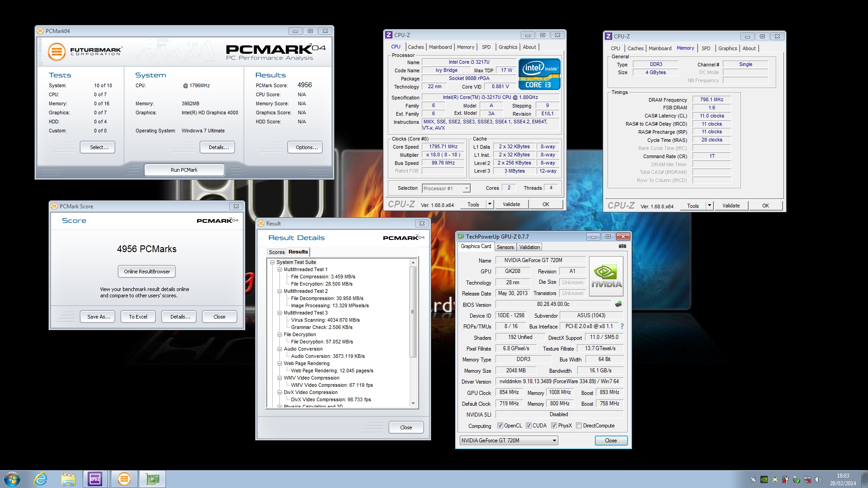Screen dimensions: 868x488
Task: Collapse System Test Suite tree node
Action: point(272,262)
